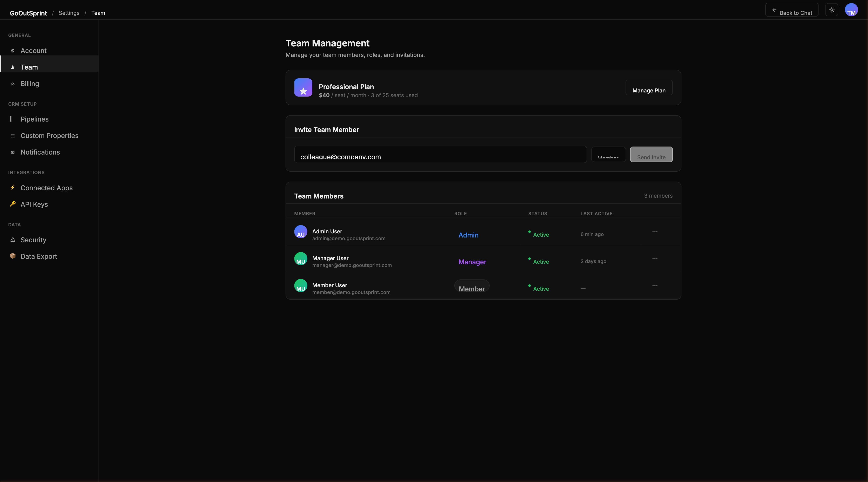Open Security settings via warning icon

point(13,240)
